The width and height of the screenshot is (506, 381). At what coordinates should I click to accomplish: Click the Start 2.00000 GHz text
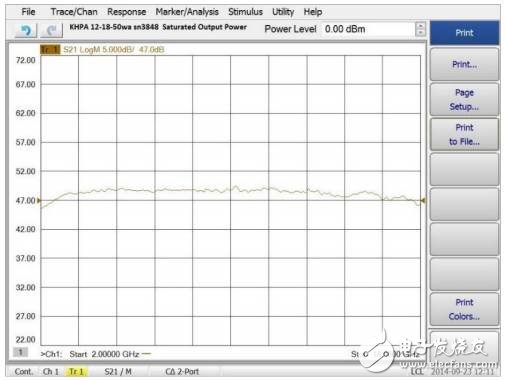[104, 354]
